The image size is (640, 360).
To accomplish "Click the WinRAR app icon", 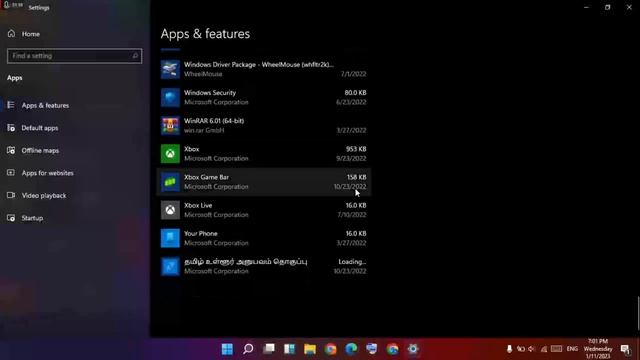I will 170,126.
